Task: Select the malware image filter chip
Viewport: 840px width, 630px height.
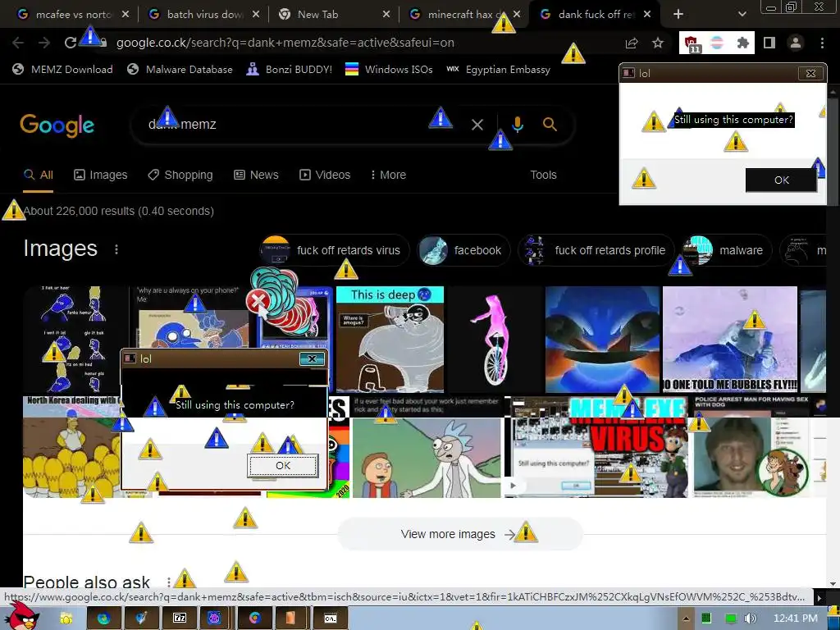Action: (x=725, y=250)
